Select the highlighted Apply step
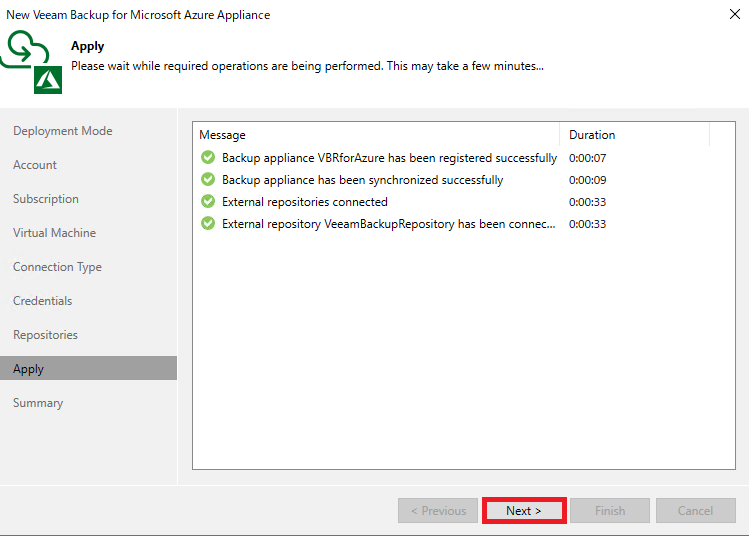Image resolution: width=749 pixels, height=536 pixels. click(88, 368)
